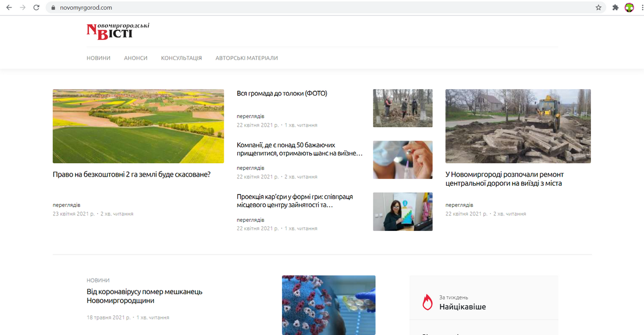Read 'Вся громада до толоки (ФОТО)' article

pyautogui.click(x=282, y=93)
